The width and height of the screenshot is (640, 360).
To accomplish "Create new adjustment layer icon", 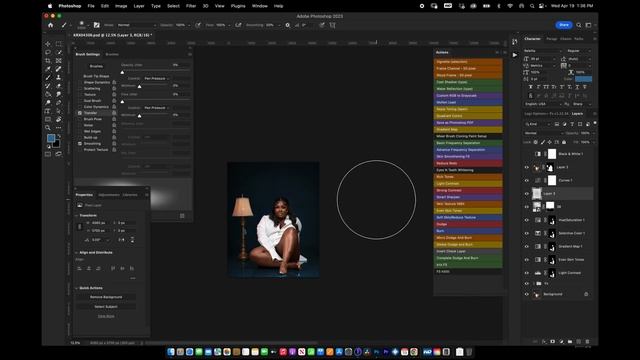I will pos(561,342).
